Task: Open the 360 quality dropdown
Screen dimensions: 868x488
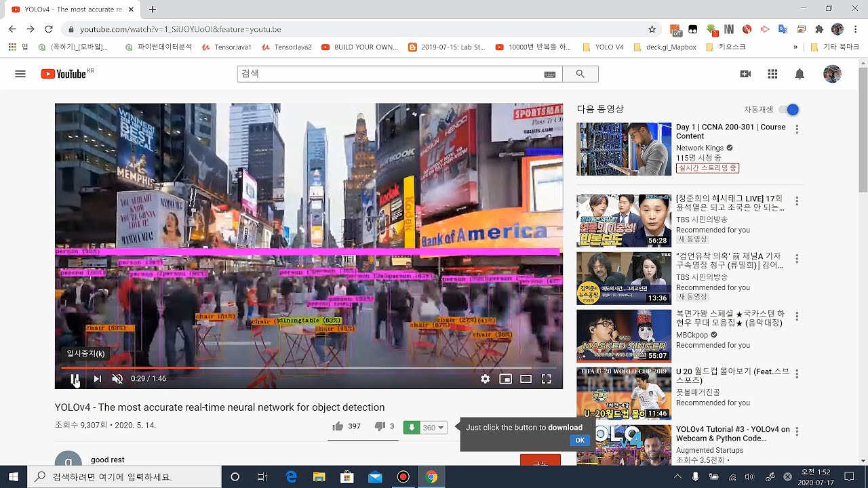Action: 433,428
